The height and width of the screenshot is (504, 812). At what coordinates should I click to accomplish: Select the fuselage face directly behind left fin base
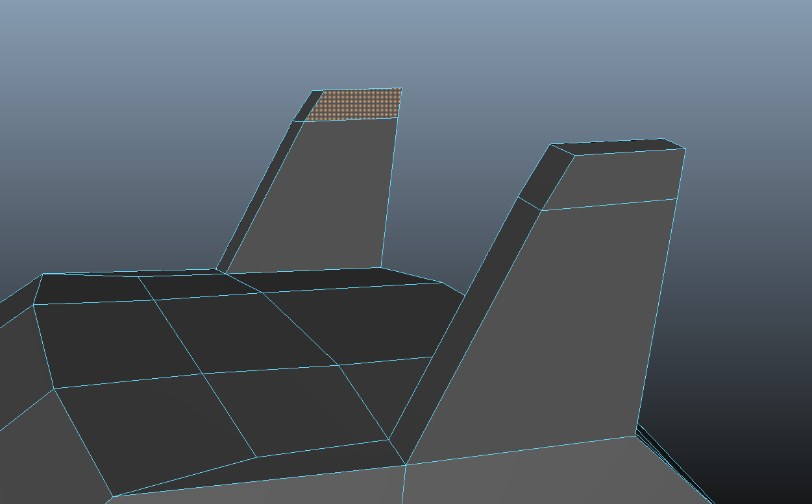pos(338,280)
